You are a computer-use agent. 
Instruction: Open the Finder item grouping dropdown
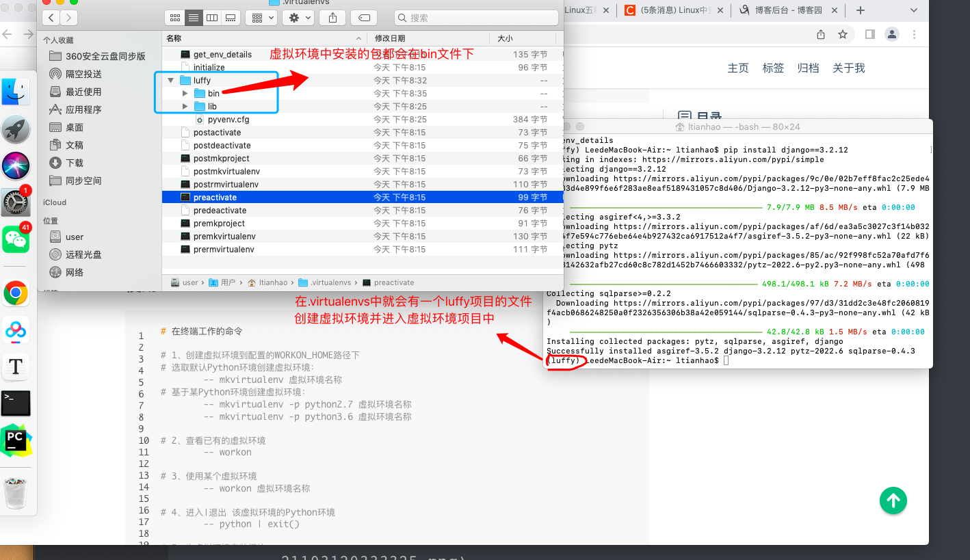(261, 18)
